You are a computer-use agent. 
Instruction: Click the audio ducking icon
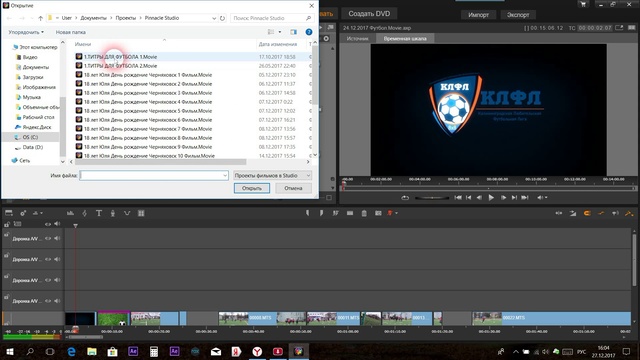click(127, 213)
